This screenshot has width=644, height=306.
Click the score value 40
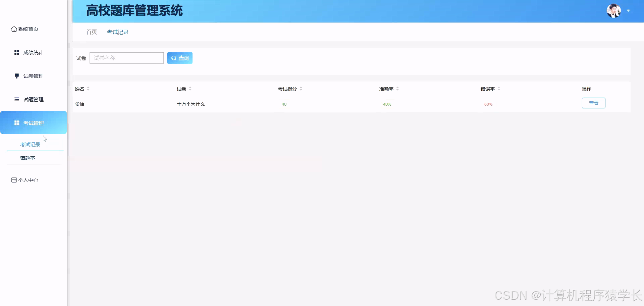coord(284,104)
